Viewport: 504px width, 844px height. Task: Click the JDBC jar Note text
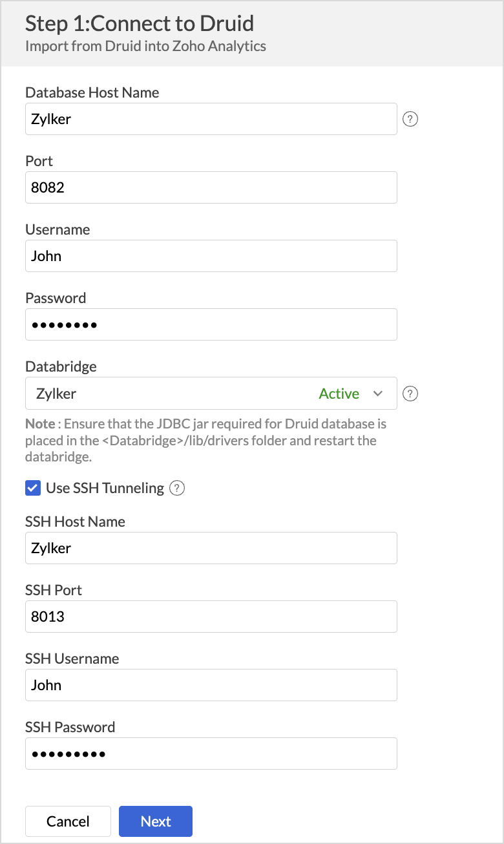point(205,440)
